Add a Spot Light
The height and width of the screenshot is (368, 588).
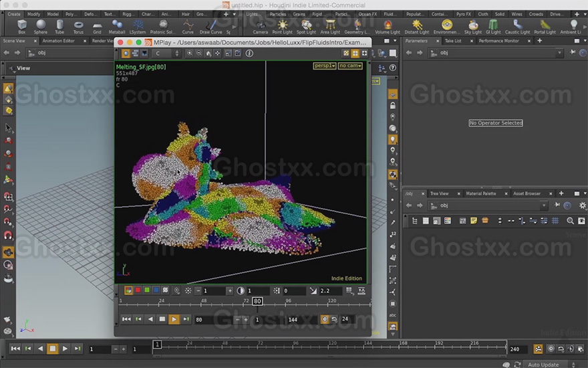tap(307, 26)
